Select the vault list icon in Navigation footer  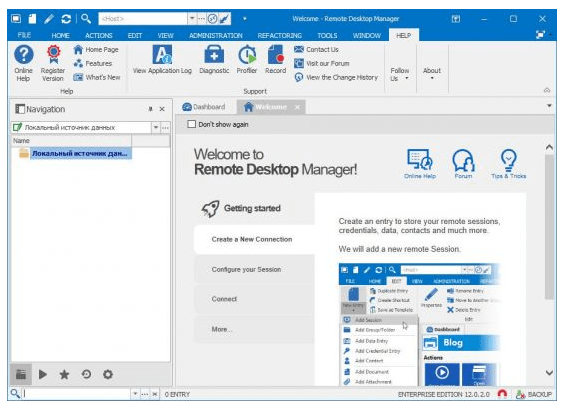coord(21,375)
